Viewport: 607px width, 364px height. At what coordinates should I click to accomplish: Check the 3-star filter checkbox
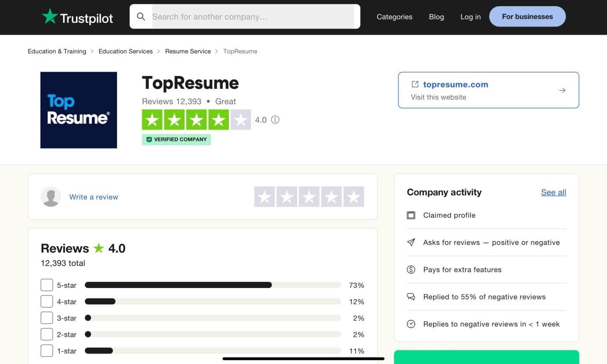pyautogui.click(x=47, y=318)
